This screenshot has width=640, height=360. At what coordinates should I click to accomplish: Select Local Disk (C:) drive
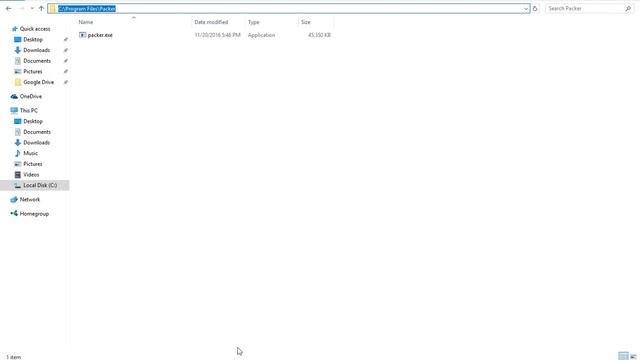pos(40,185)
